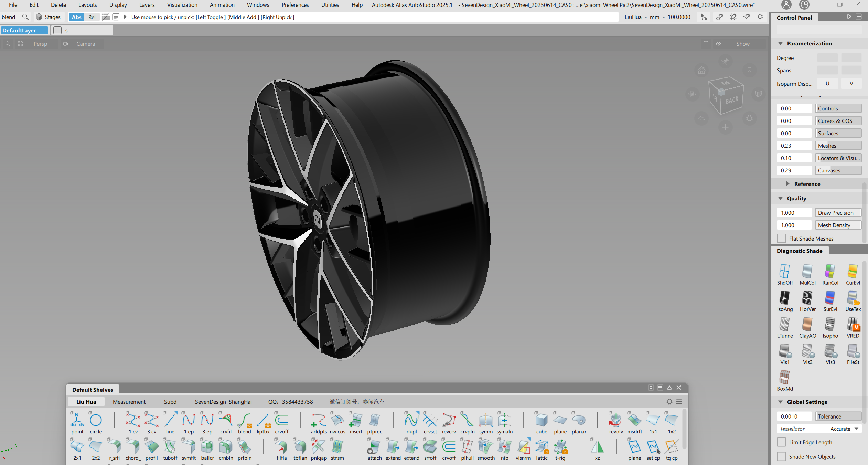
Task: Toggle Shade New Objects checkbox
Action: coord(781,457)
